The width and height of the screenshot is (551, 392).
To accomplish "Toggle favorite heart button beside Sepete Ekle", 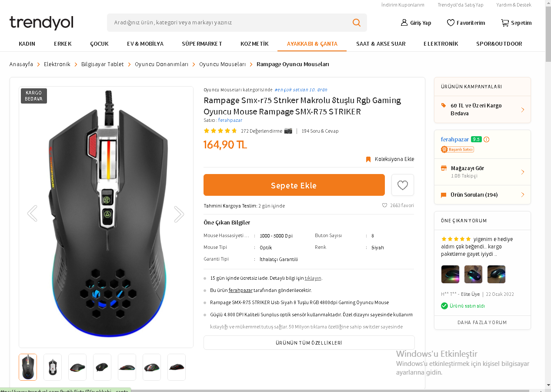I will pos(403,185).
